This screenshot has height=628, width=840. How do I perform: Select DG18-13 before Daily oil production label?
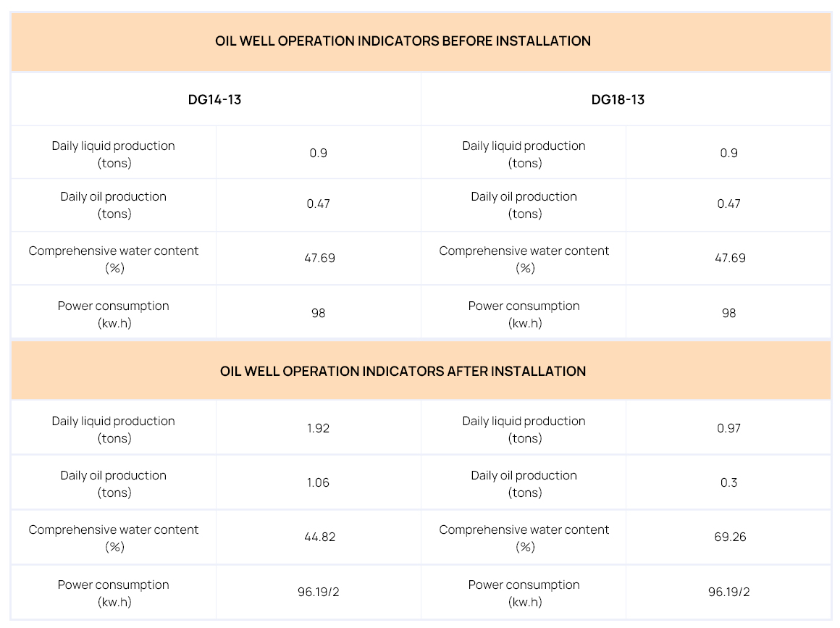click(524, 205)
